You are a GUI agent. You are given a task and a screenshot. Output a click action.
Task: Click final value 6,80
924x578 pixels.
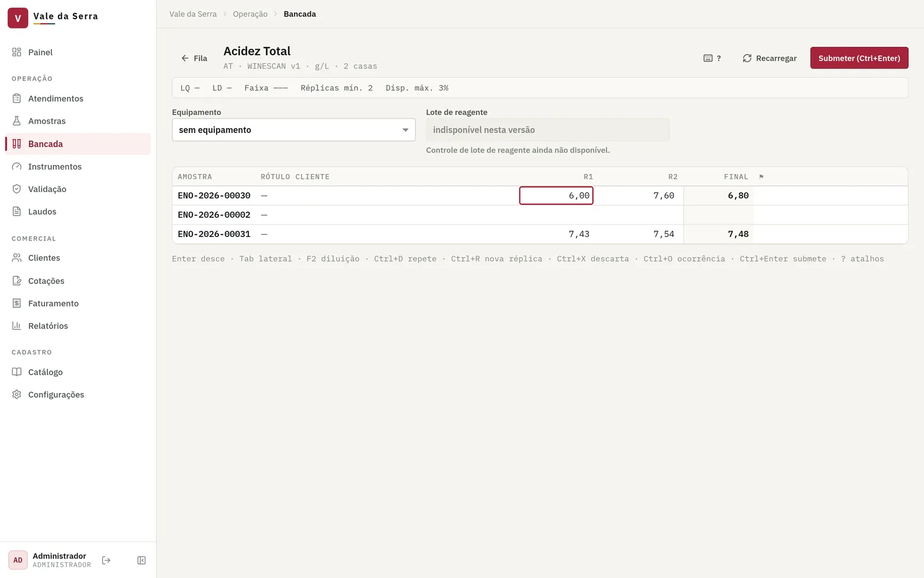click(738, 196)
